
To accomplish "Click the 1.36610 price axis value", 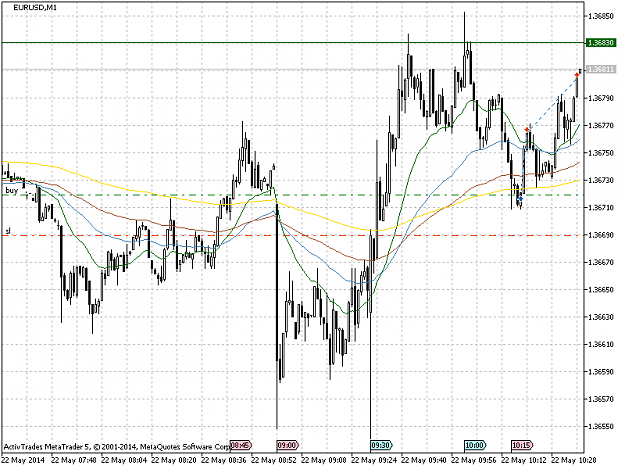I will click(601, 344).
